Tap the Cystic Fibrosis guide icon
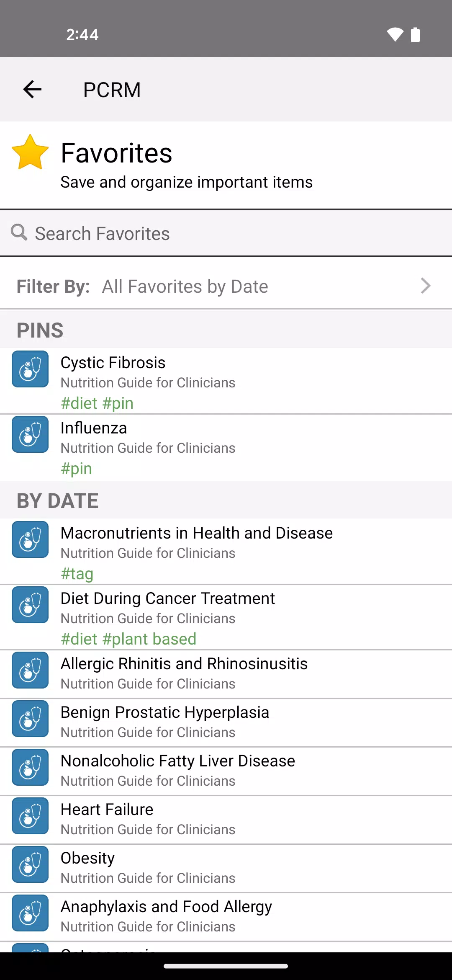The image size is (452, 980). (30, 369)
